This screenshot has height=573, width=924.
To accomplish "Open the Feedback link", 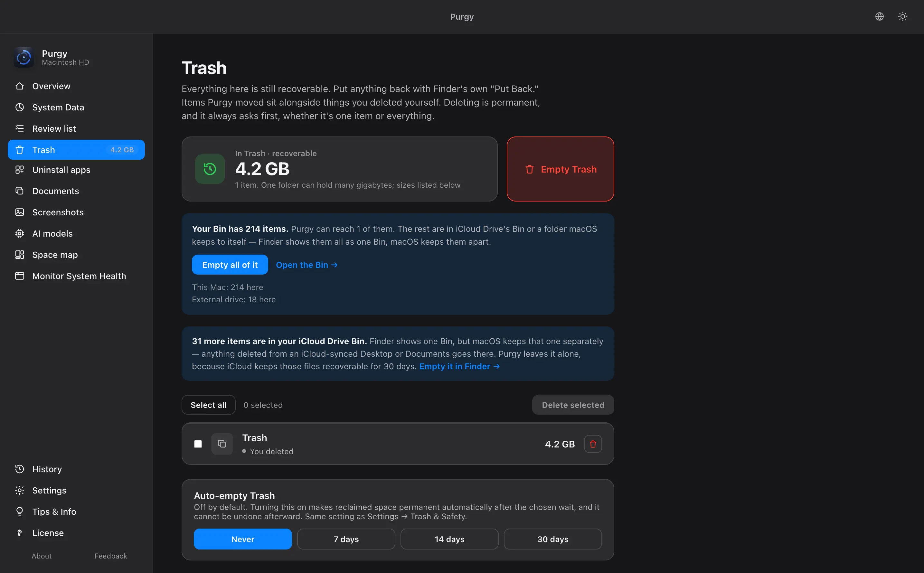I will click(x=111, y=556).
